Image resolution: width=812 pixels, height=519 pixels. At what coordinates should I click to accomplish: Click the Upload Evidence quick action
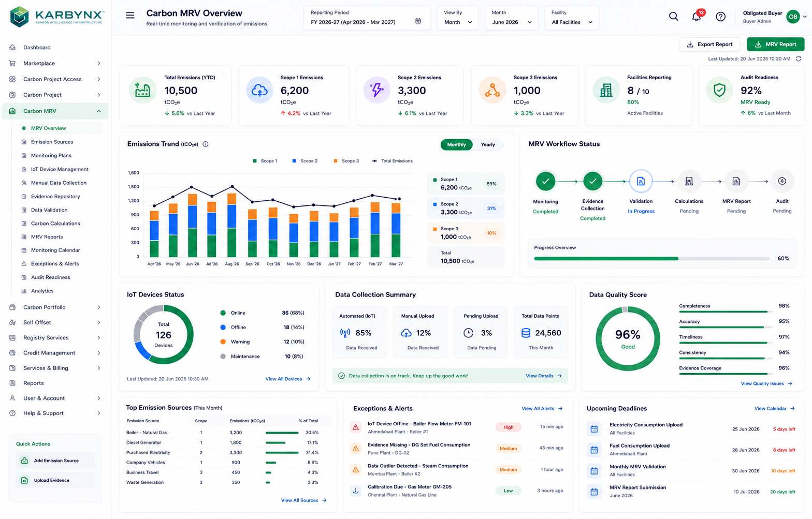55,480
